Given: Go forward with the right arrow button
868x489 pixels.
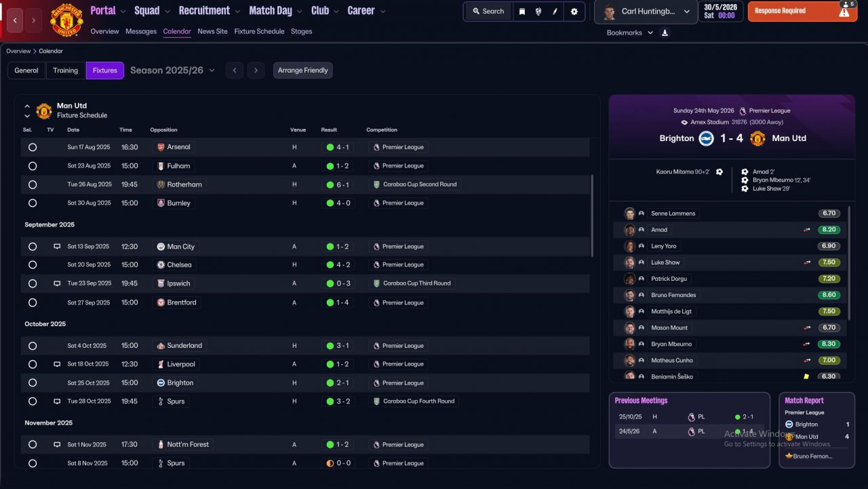Looking at the screenshot, I should click(x=33, y=20).
